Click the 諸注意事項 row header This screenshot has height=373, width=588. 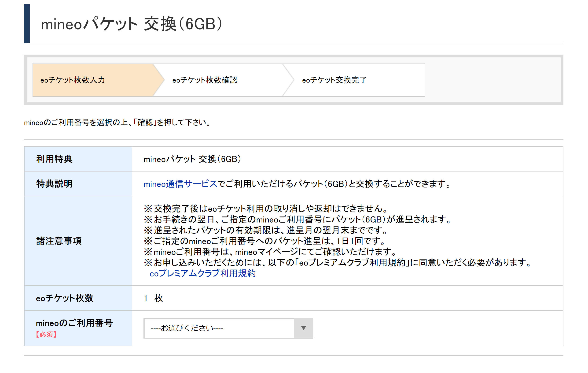[59, 241]
